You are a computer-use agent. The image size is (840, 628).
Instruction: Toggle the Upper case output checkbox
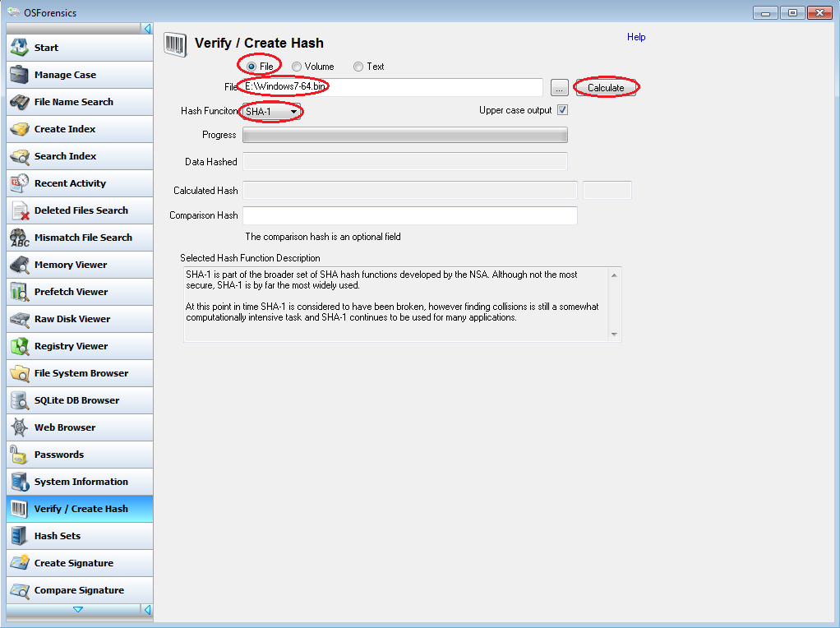point(563,110)
